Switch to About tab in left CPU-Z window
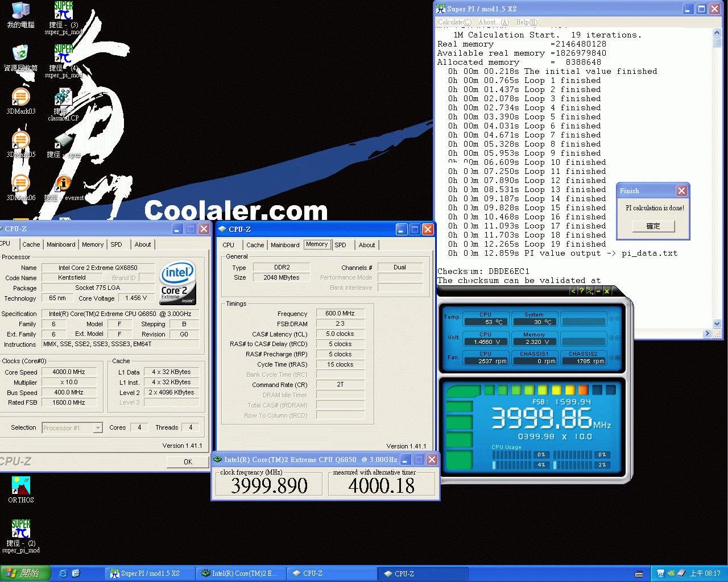Viewport: 728px width, 582px height. pos(143,244)
